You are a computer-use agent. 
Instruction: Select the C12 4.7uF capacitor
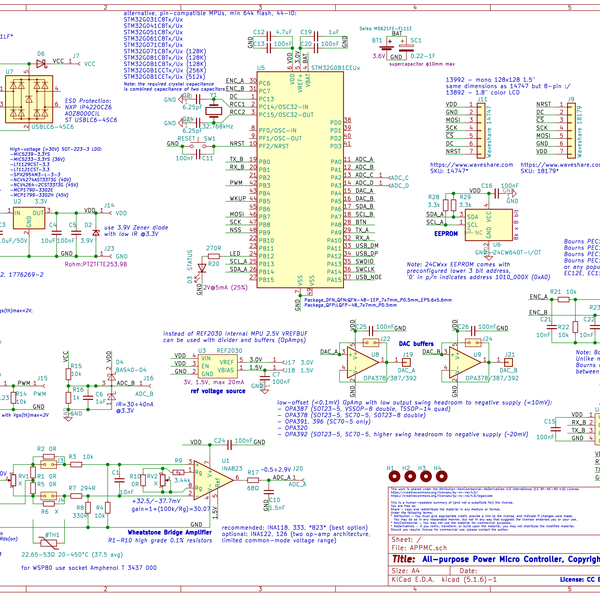pos(269,36)
